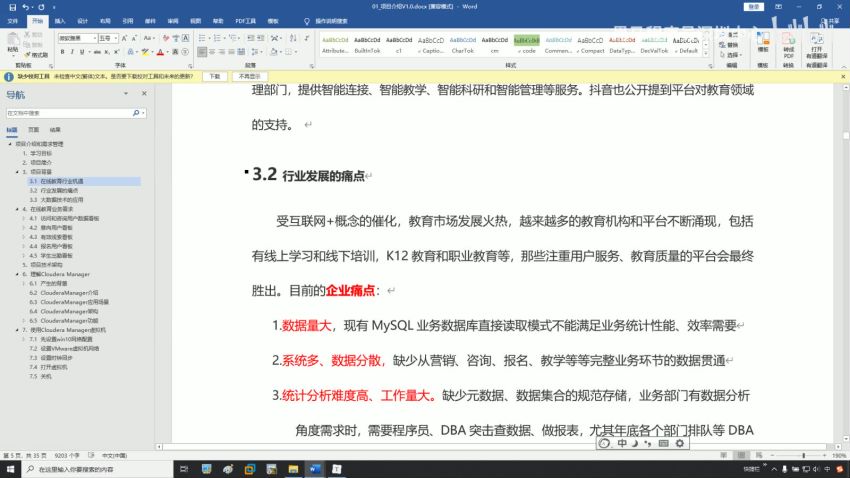Expand '4.1' heading in navigation pane
The width and height of the screenshot is (850, 478).
click(24, 218)
